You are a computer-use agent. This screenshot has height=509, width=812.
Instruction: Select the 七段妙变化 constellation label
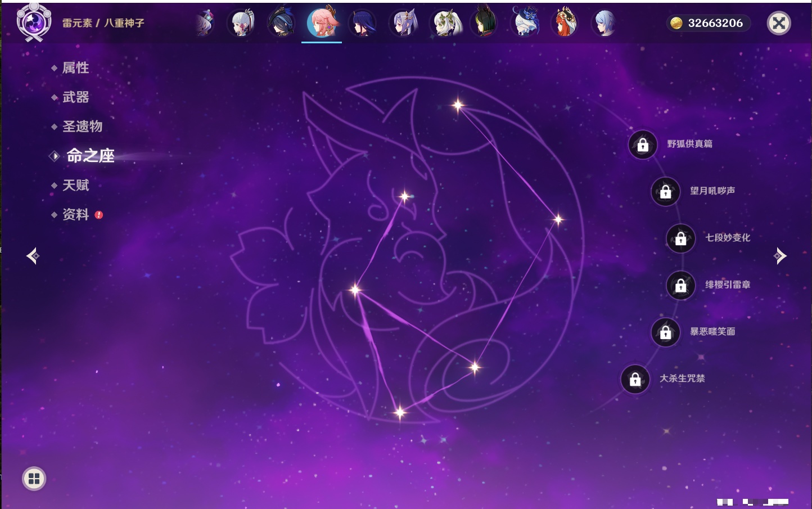click(x=728, y=237)
